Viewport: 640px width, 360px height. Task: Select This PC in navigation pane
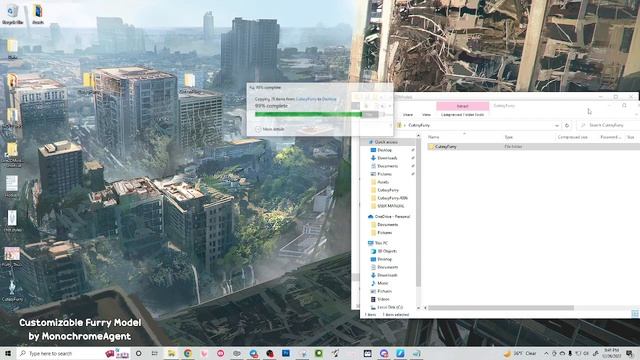381,243
